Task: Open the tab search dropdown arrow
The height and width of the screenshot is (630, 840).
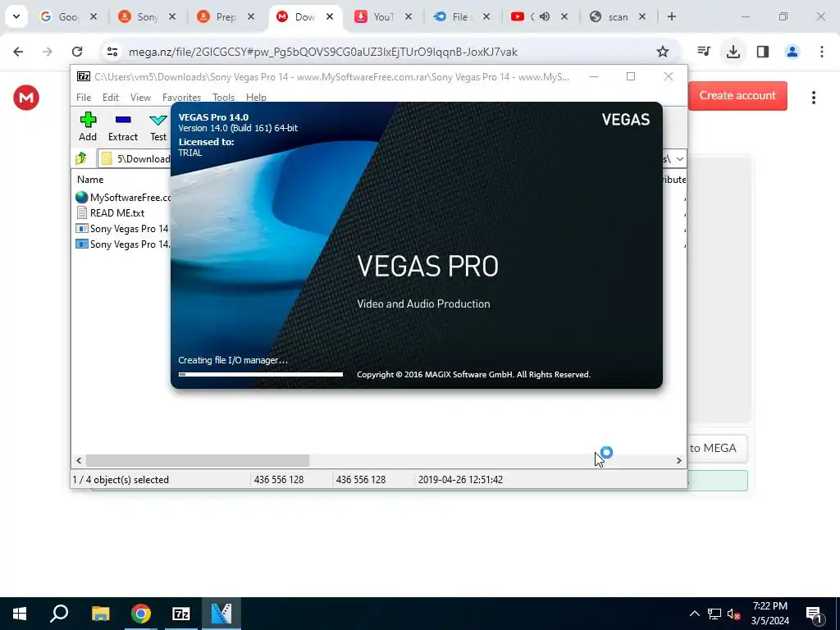Action: coord(16,16)
